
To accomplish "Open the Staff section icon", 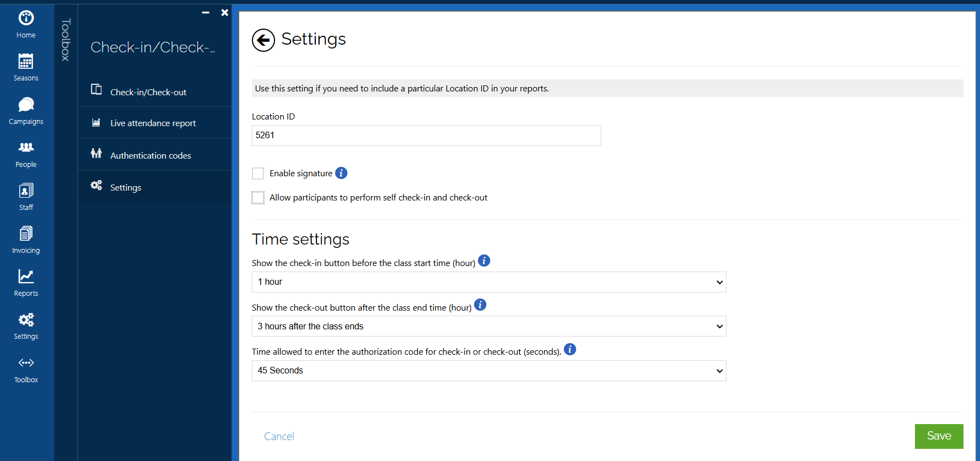I will tap(26, 191).
